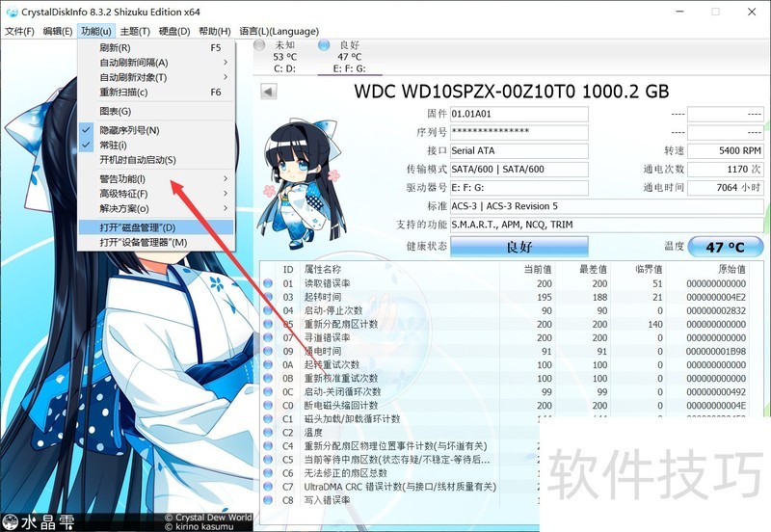Click status circle for attribute C6 无法修正的扇区总数

pyautogui.click(x=268, y=473)
